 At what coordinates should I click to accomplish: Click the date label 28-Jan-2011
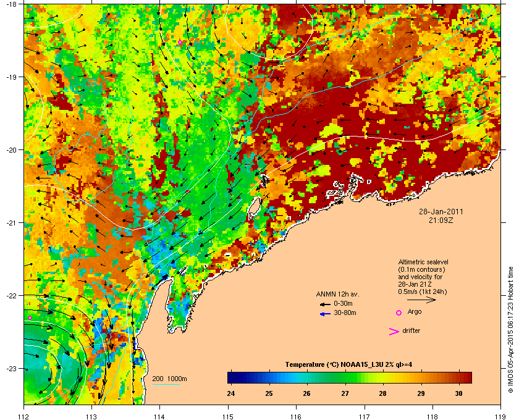tap(441, 212)
